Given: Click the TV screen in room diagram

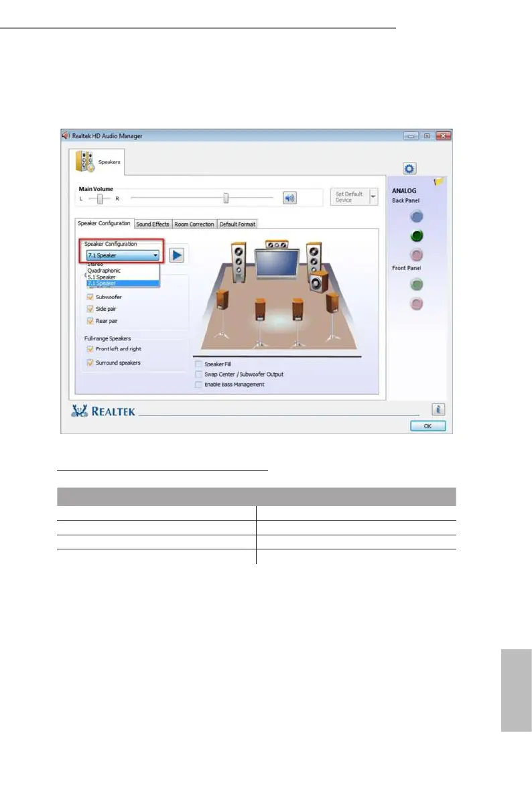Looking at the screenshot, I should pos(277,263).
